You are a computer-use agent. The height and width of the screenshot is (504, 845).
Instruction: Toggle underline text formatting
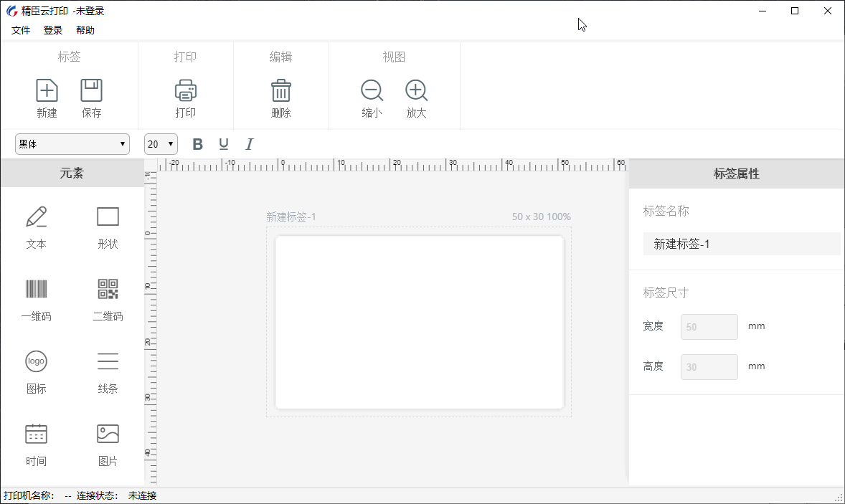click(224, 144)
